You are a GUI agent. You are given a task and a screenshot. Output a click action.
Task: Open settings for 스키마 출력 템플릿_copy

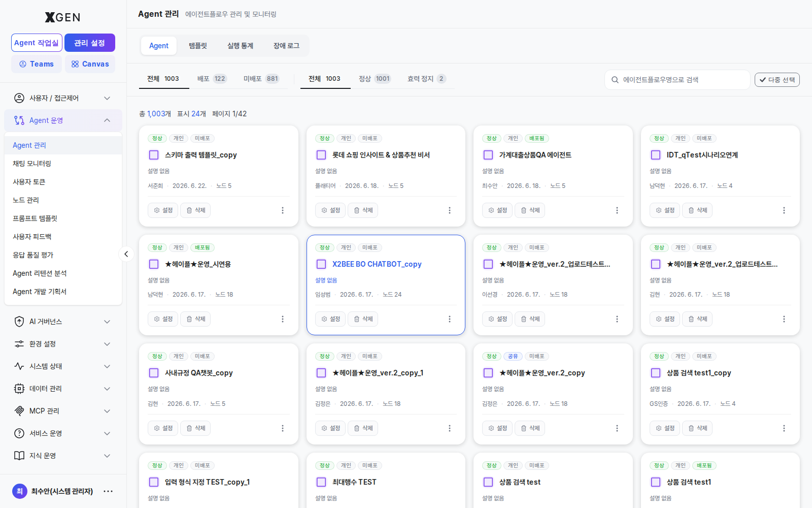[x=163, y=210]
